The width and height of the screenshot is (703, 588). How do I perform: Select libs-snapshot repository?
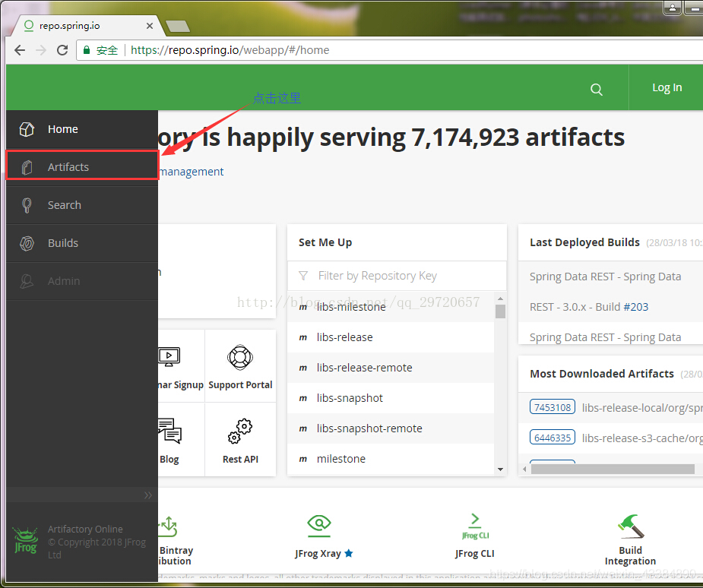(391, 398)
